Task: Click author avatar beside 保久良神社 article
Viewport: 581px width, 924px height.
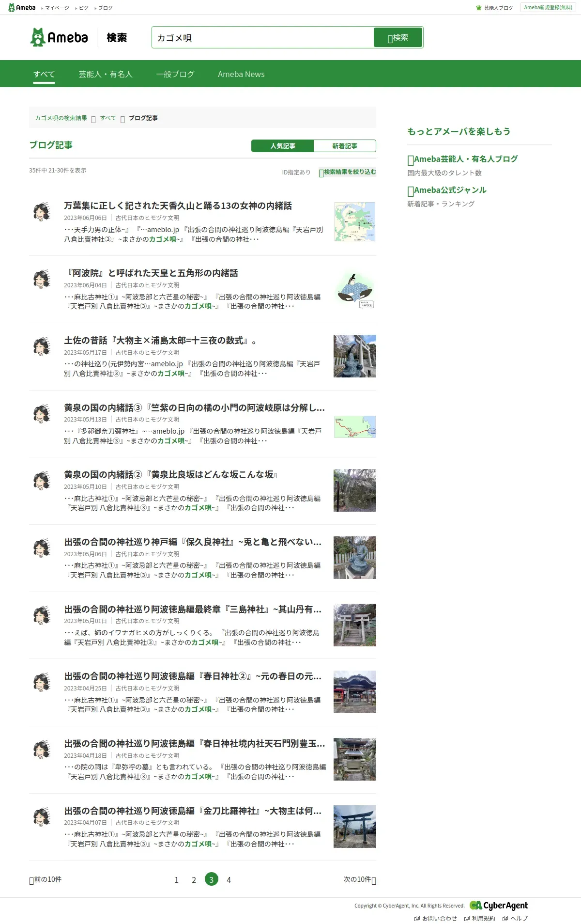Action: pyautogui.click(x=42, y=548)
